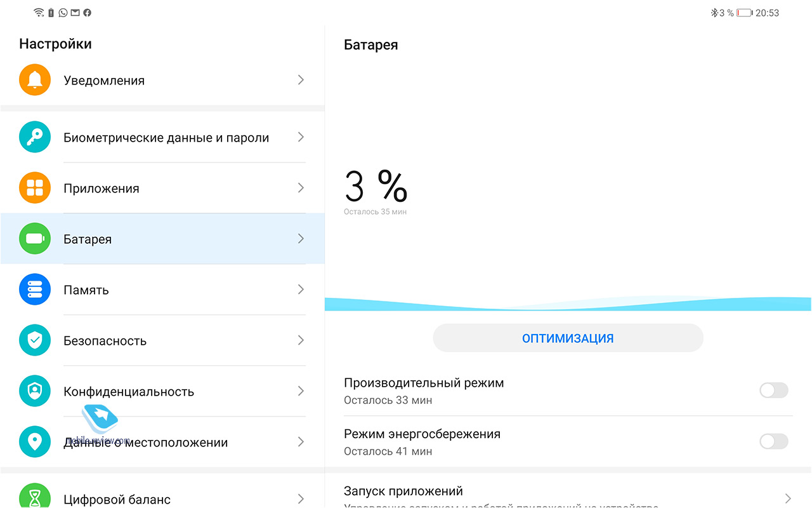Tap the Конфиденциальность privacy icon
This screenshot has height=508, width=812.
pos(35,391)
